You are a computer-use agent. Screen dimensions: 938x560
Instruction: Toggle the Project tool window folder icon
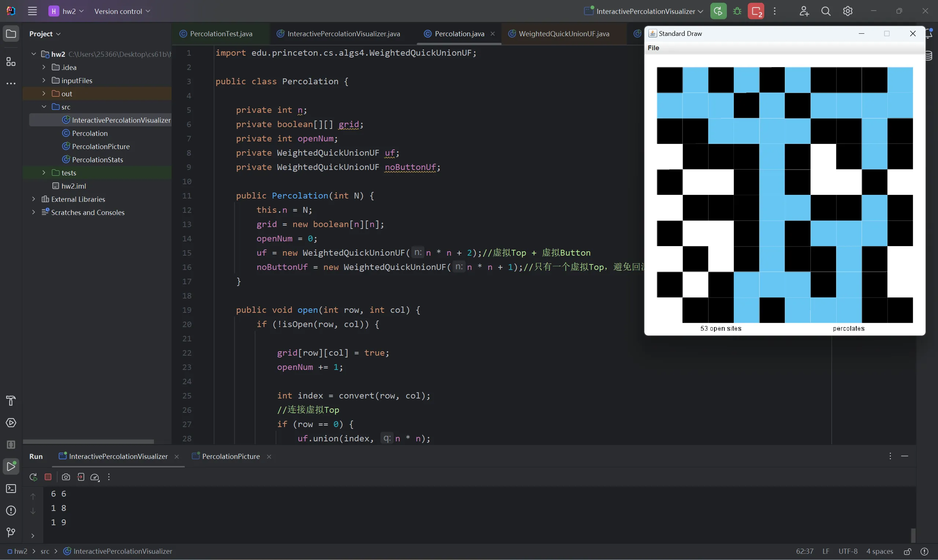pyautogui.click(x=11, y=34)
